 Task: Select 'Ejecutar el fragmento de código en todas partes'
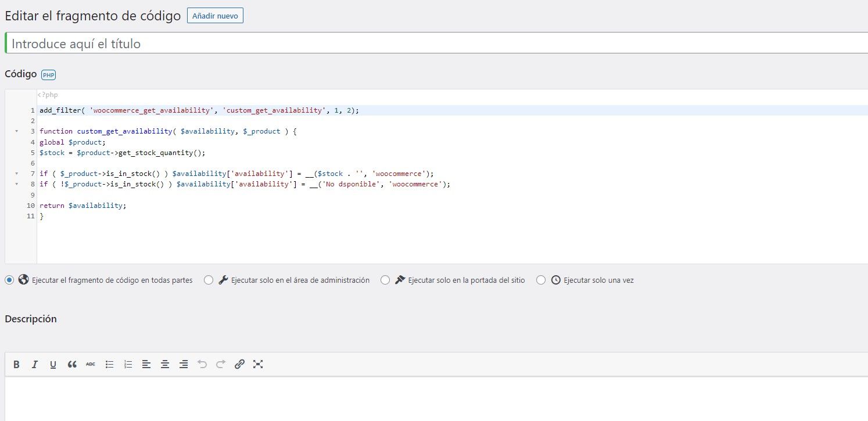tap(9, 280)
